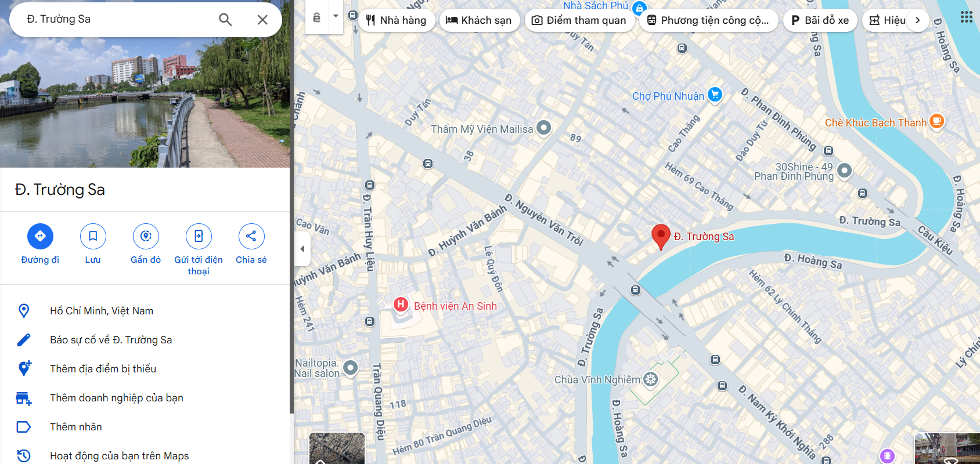
Task: Clear the search with the X icon
Action: pyautogui.click(x=262, y=20)
